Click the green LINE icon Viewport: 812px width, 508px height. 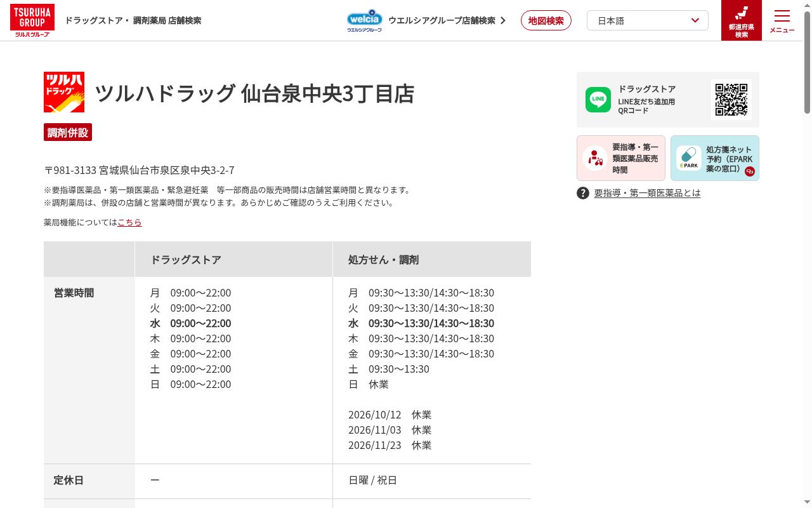click(x=598, y=100)
